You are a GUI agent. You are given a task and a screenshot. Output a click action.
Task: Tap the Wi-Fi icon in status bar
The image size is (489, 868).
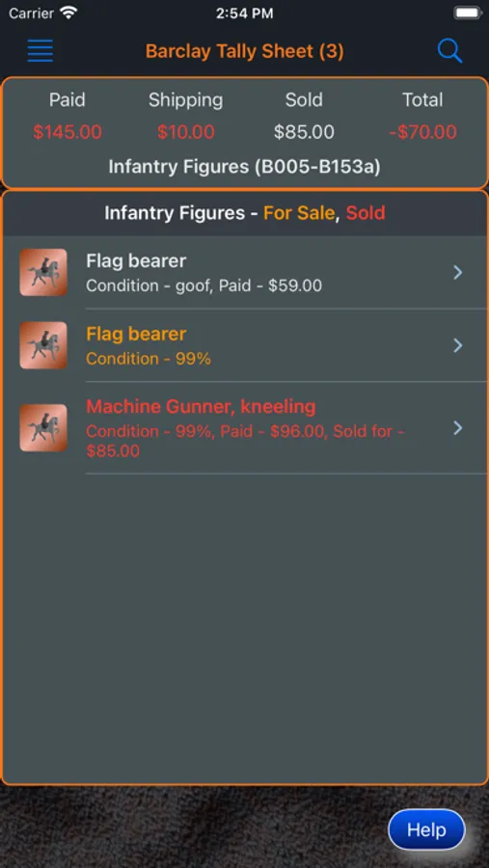[68, 13]
